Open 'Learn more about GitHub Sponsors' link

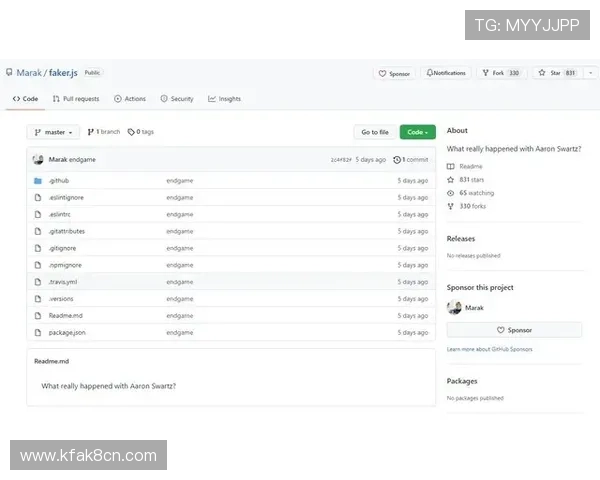[489, 349]
